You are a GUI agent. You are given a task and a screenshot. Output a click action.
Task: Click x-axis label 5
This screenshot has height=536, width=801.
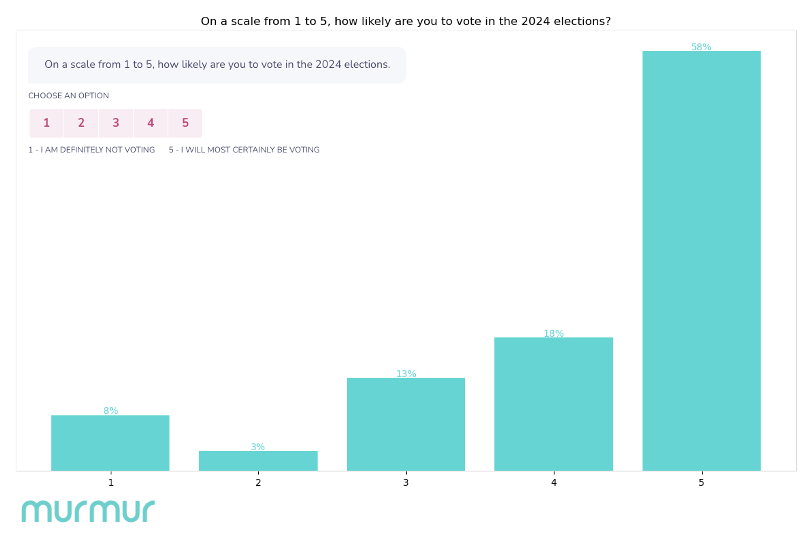point(701,483)
